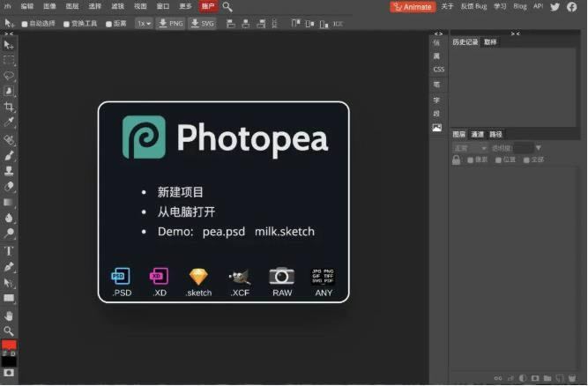Select the Pen tool
Image resolution: width=588 pixels, height=386 pixels.
[8, 267]
